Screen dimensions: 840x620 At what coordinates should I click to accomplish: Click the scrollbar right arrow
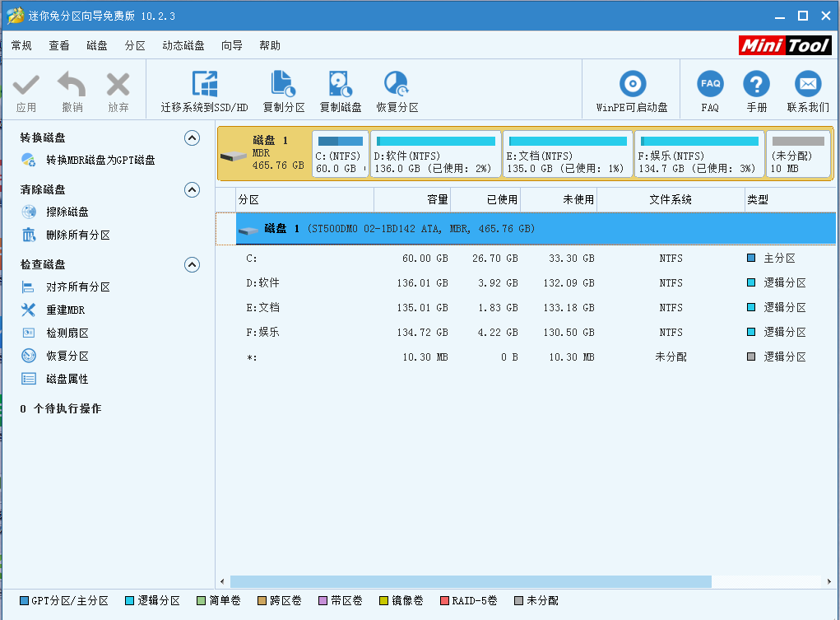click(828, 582)
